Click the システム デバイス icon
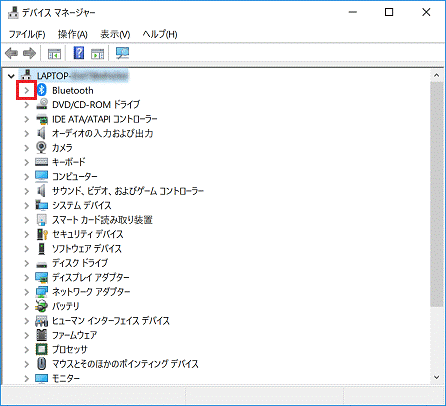 pos(42,205)
